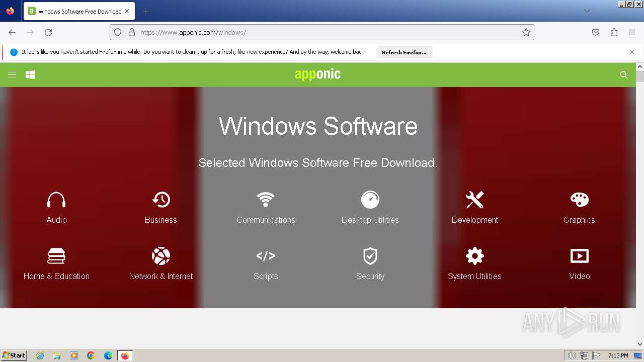Go back to previous page
The height and width of the screenshot is (362, 644).
pos(12,32)
